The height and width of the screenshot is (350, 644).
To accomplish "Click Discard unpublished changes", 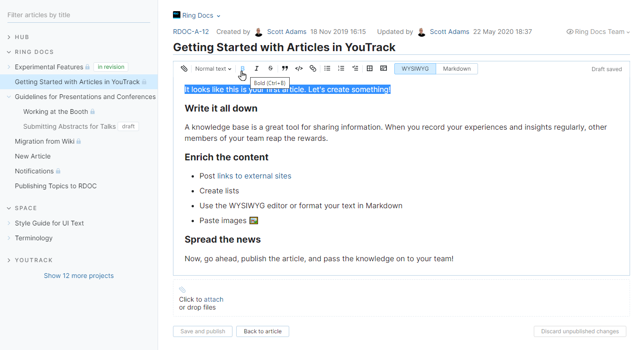I will [580, 331].
